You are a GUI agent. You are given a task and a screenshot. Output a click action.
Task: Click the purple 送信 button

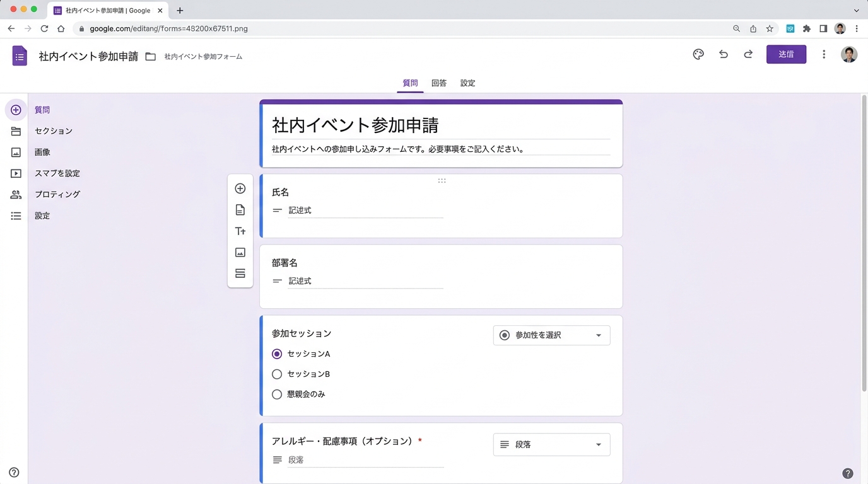coord(786,54)
